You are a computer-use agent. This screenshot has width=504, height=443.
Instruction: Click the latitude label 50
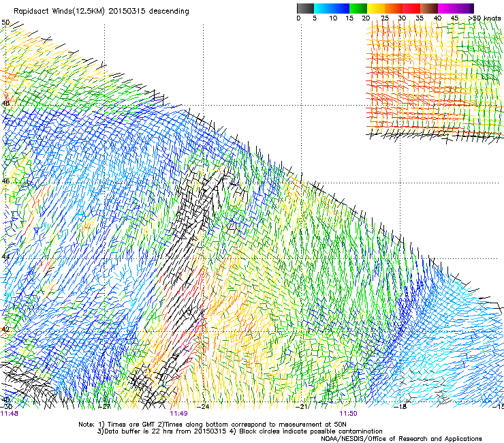(5, 22)
